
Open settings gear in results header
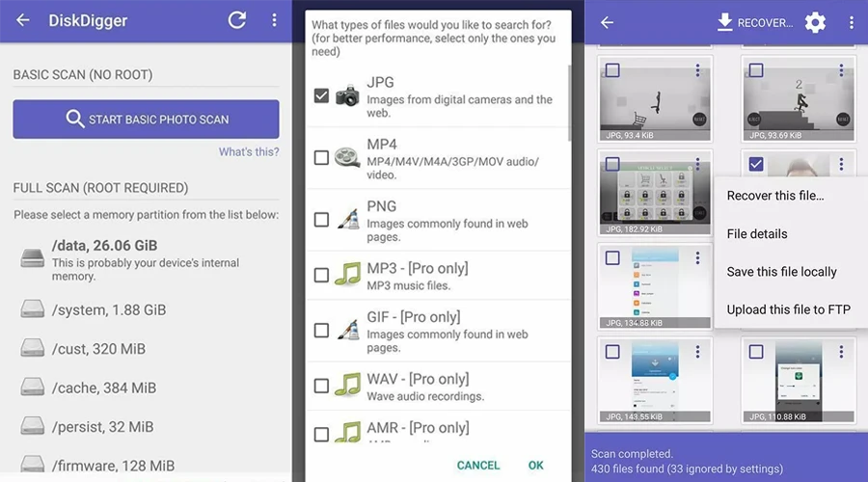pyautogui.click(x=815, y=23)
